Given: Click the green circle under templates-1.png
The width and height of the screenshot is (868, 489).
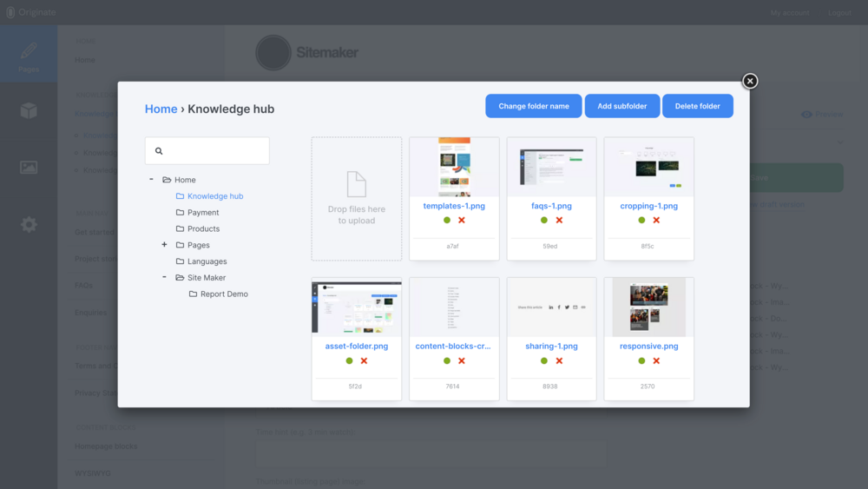Looking at the screenshot, I should click(x=447, y=221).
